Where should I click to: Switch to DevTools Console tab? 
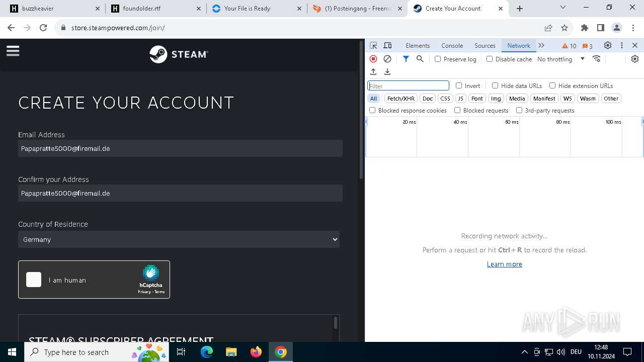point(452,46)
